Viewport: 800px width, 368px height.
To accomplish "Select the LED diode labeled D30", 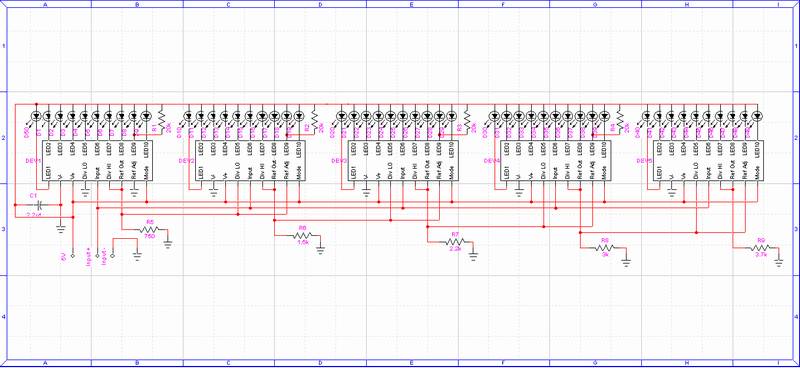I will (493, 116).
